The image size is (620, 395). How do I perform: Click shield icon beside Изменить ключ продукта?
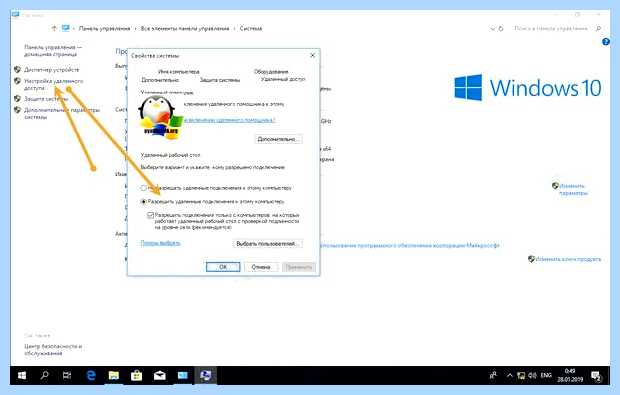(531, 259)
